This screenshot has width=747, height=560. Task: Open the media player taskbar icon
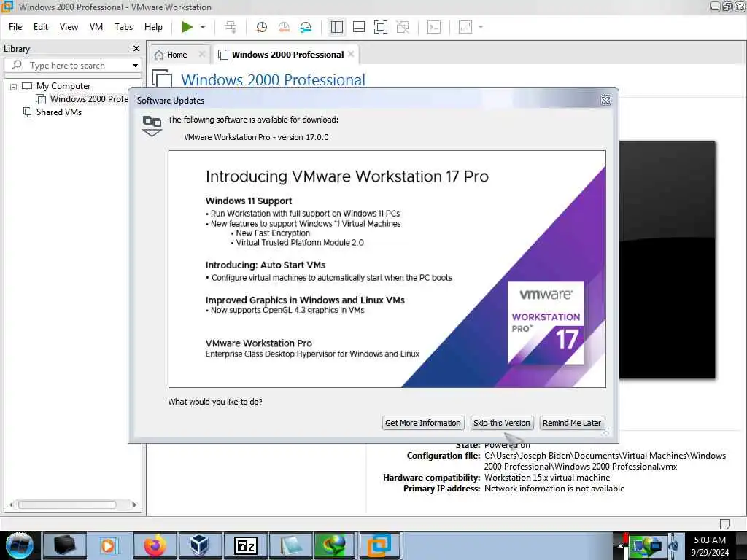coord(108,545)
